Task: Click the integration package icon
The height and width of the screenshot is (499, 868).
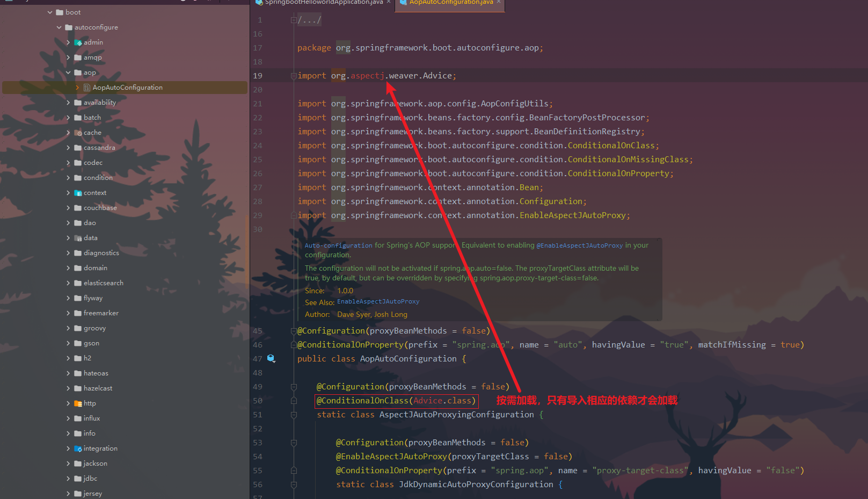Action: pyautogui.click(x=78, y=449)
